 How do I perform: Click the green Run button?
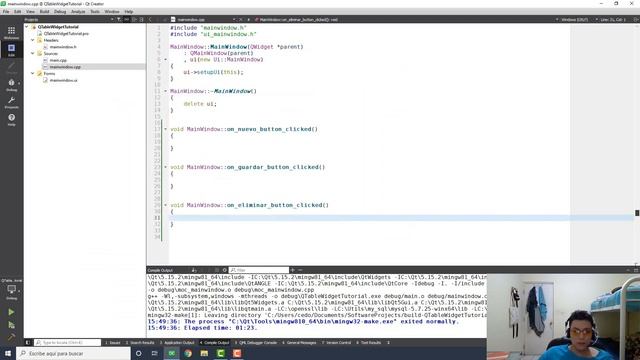point(11,312)
